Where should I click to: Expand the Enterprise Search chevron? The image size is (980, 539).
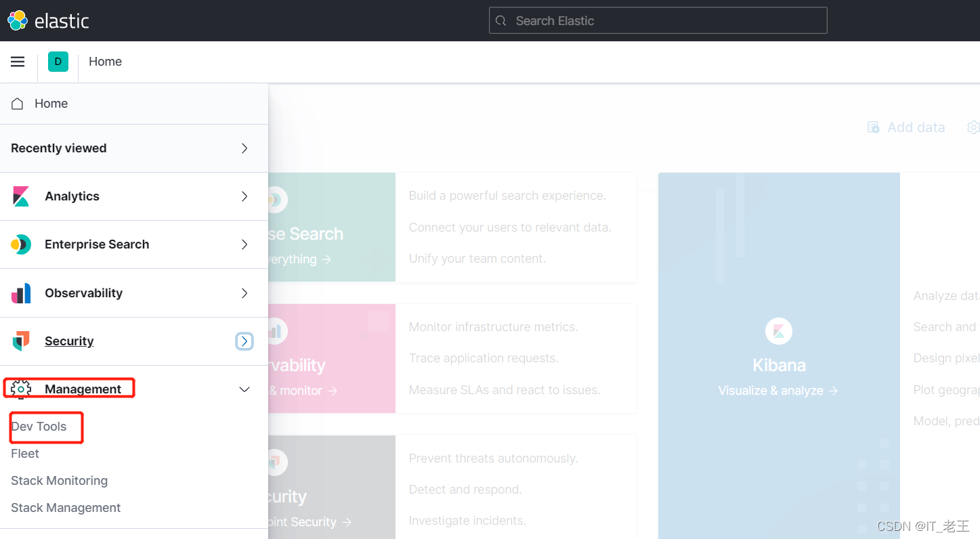(244, 244)
